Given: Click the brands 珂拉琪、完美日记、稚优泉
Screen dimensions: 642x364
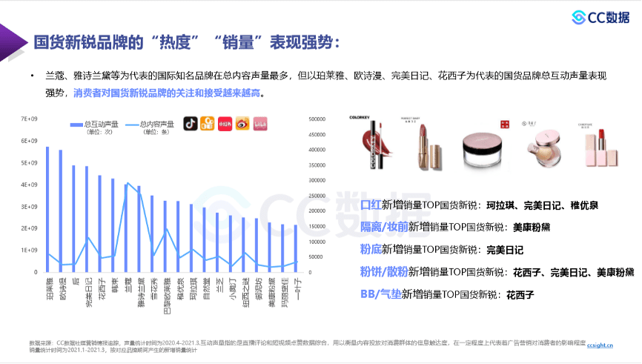Looking at the screenshot, I should pos(543,205).
